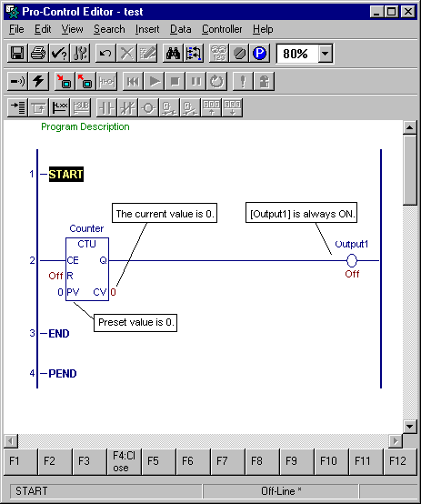Click the glasses 123 monitor icon
The image size is (421, 504).
click(x=219, y=53)
